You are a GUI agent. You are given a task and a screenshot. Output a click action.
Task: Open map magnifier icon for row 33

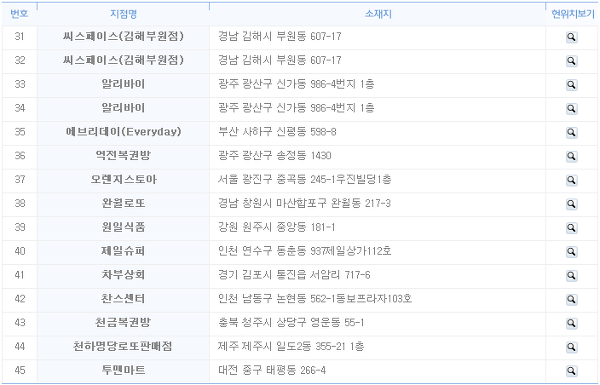(571, 85)
